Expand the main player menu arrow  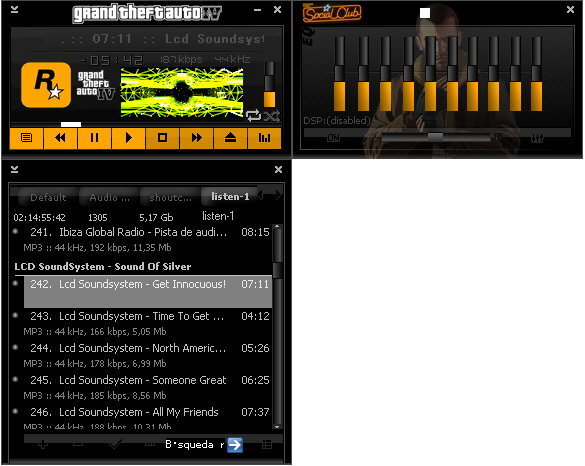click(x=14, y=9)
